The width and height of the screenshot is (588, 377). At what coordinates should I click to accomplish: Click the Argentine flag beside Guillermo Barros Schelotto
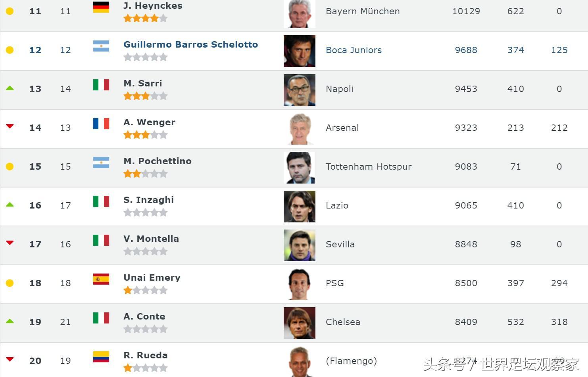101,46
